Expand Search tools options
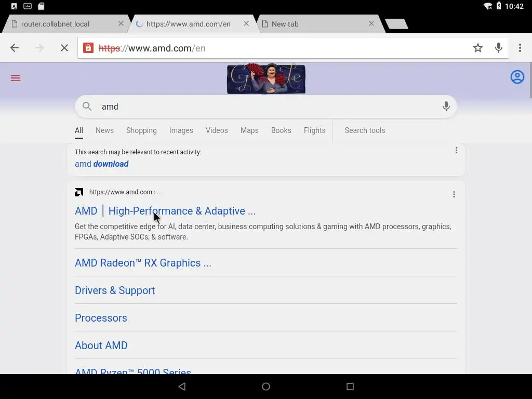This screenshot has height=399, width=532. point(365,130)
